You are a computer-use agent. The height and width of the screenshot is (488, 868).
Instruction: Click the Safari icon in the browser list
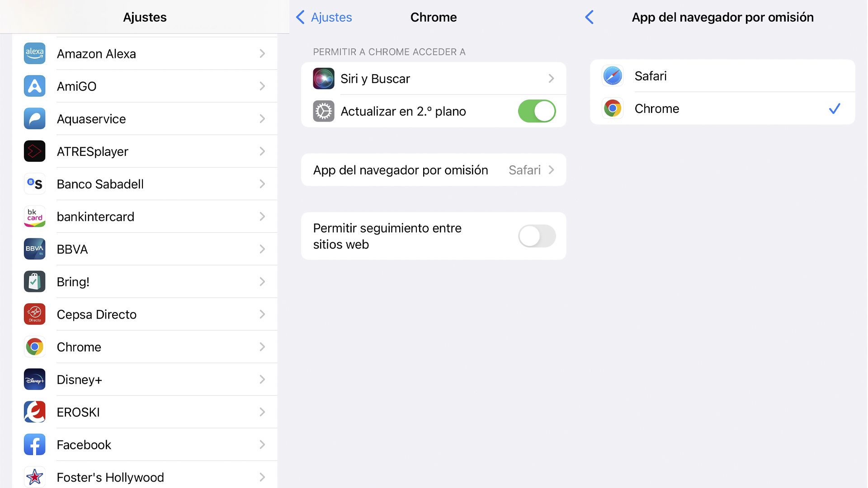[612, 75]
